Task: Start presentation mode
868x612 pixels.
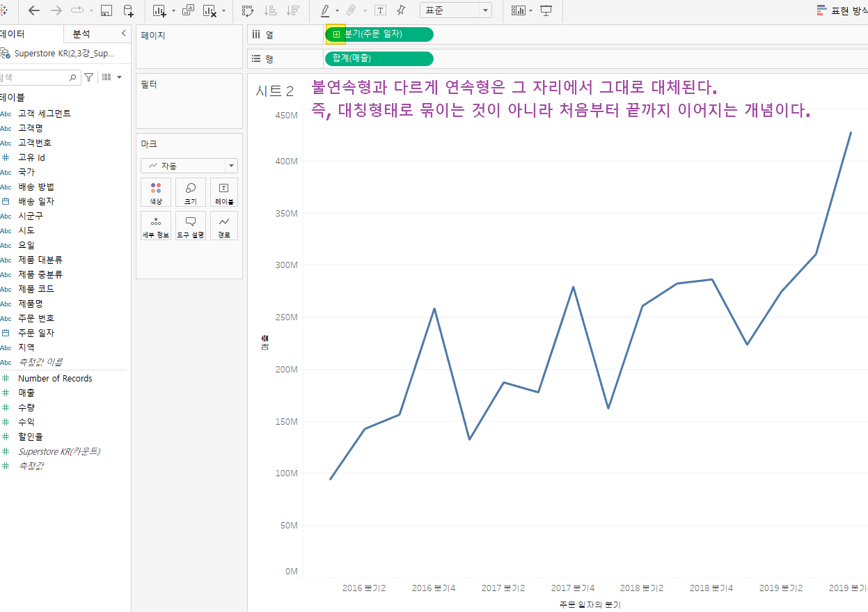Action: click(x=546, y=10)
